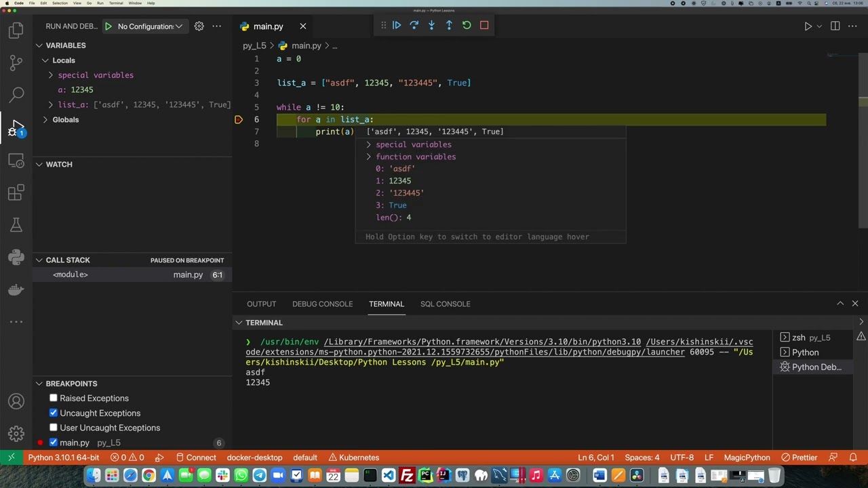Image resolution: width=868 pixels, height=488 pixels.
Task: Click Connect in the status bar
Action: 196,457
